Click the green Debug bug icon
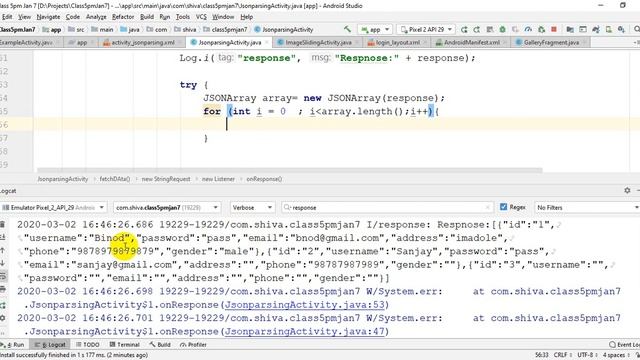The height and width of the screenshot is (360, 640). 502,29
